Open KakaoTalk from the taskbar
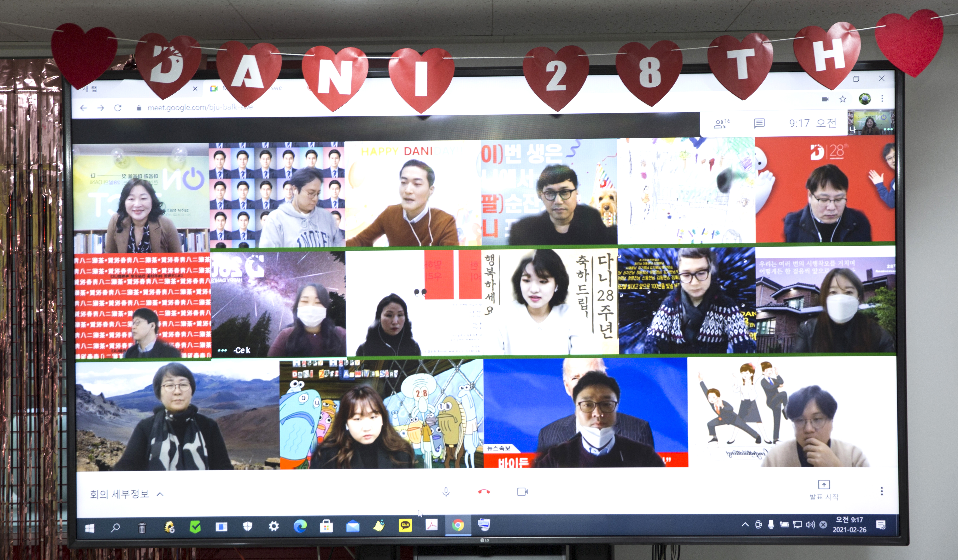958x560 pixels. point(405,525)
